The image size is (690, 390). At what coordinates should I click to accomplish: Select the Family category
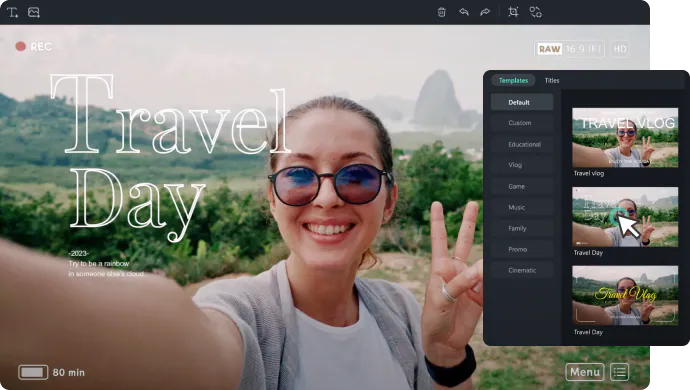point(522,228)
